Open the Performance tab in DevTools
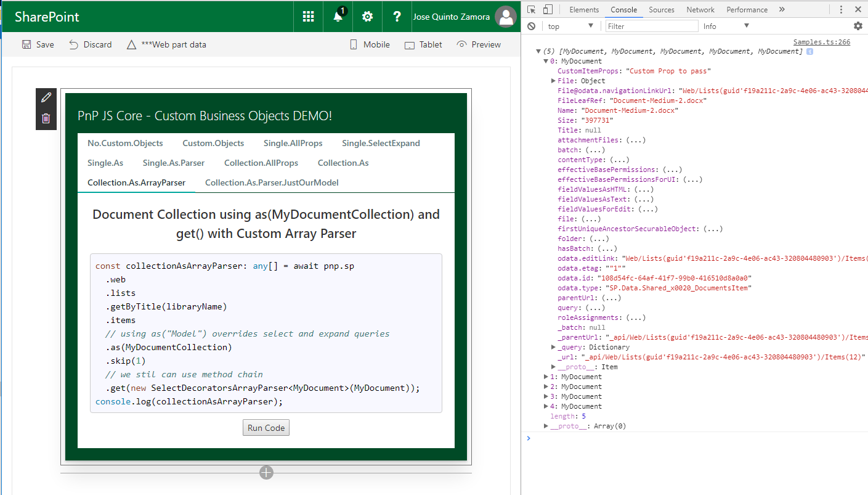This screenshot has width=868, height=495. coord(747,9)
